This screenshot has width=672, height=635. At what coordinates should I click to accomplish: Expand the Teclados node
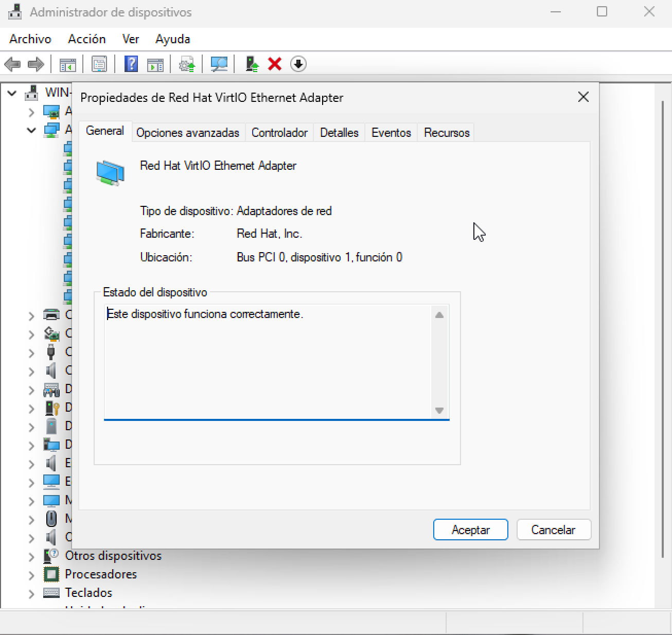coord(31,594)
